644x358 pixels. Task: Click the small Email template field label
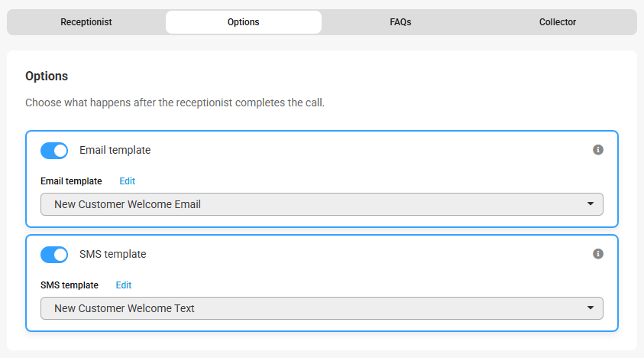71,181
